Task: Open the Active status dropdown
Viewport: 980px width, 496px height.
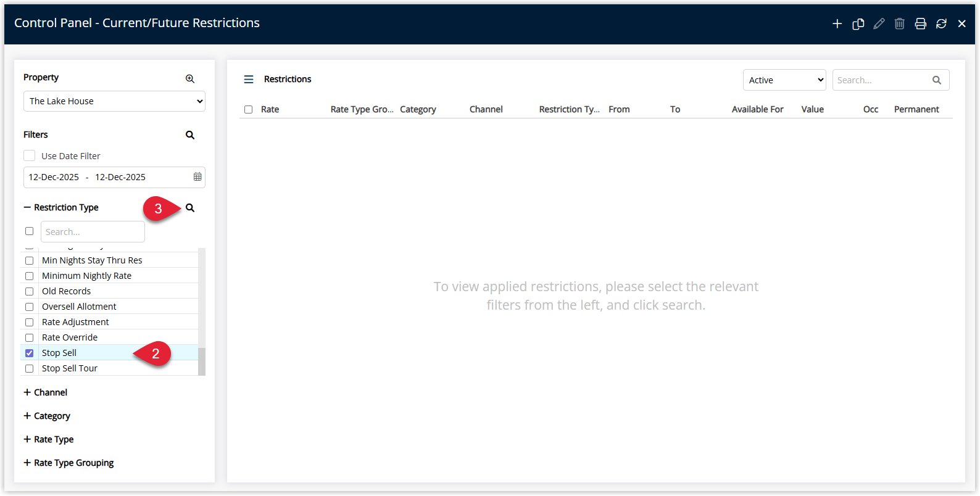Action: pos(784,80)
